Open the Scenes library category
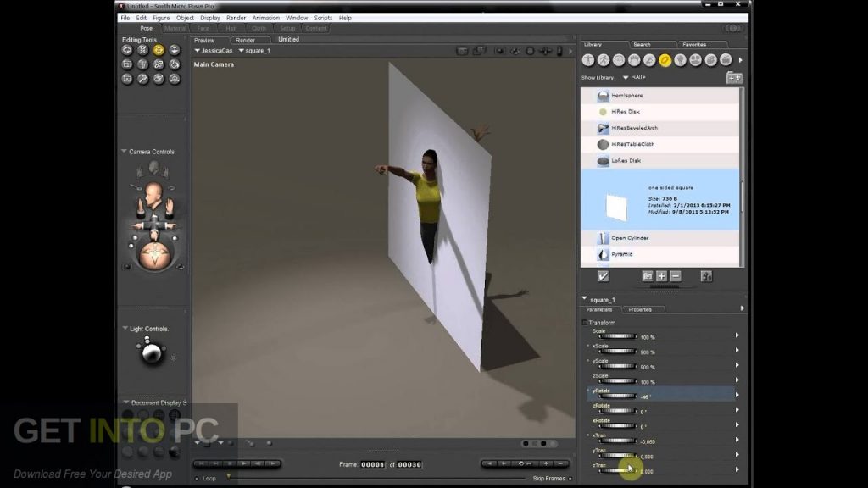The width and height of the screenshot is (868, 488). pos(726,60)
